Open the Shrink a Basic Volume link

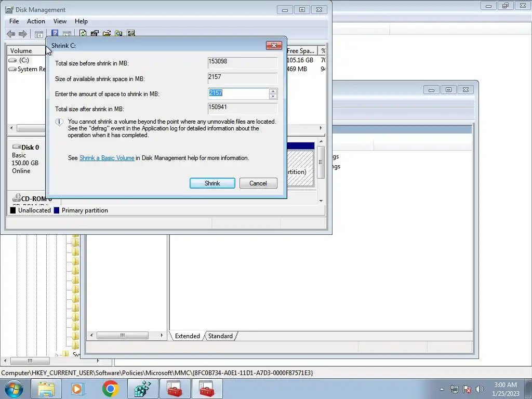(x=107, y=158)
